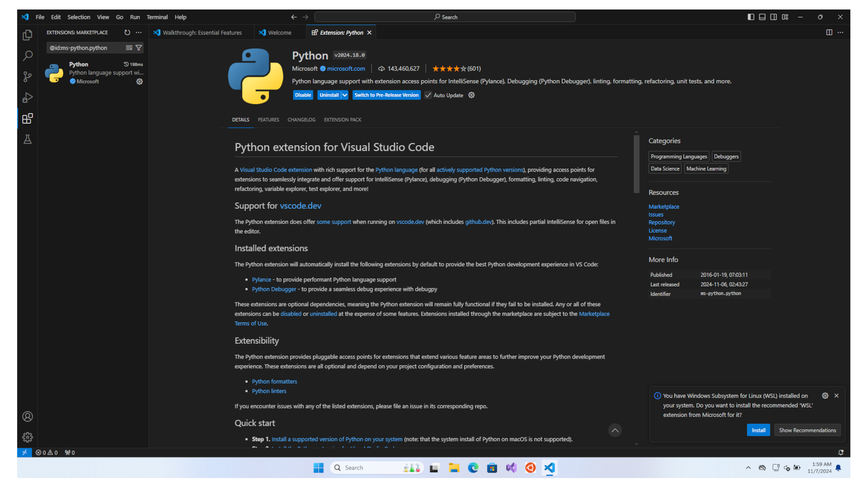Expand hidden icons in the system tray
Image resolution: width=868 pixels, height=488 pixels.
748,468
